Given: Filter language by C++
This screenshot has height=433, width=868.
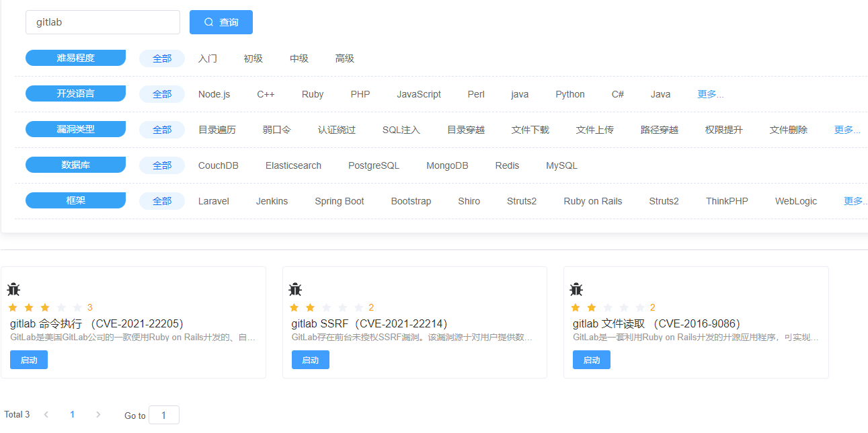Looking at the screenshot, I should tap(266, 94).
